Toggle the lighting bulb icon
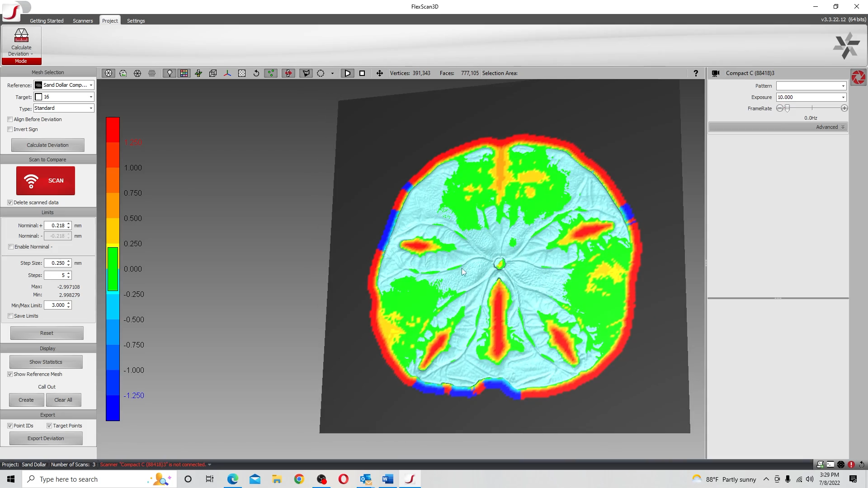The height and width of the screenshot is (488, 868). [170, 73]
